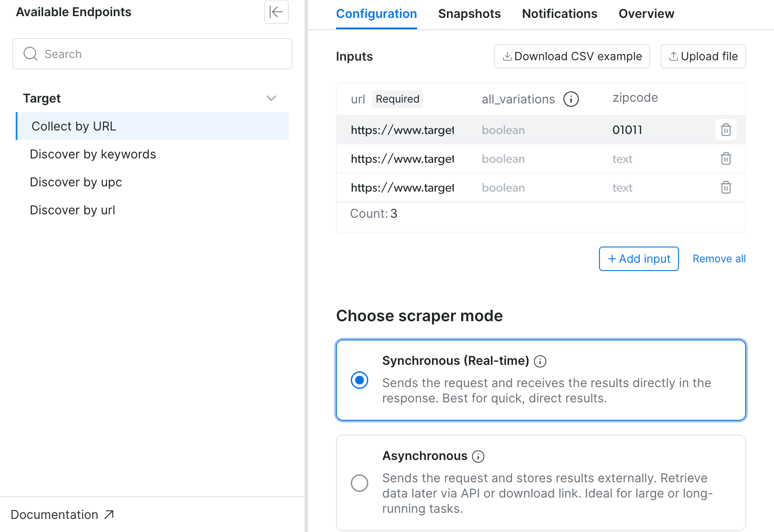Edit all_variations boolean in third row
This screenshot has height=532, width=774.
pyautogui.click(x=503, y=188)
